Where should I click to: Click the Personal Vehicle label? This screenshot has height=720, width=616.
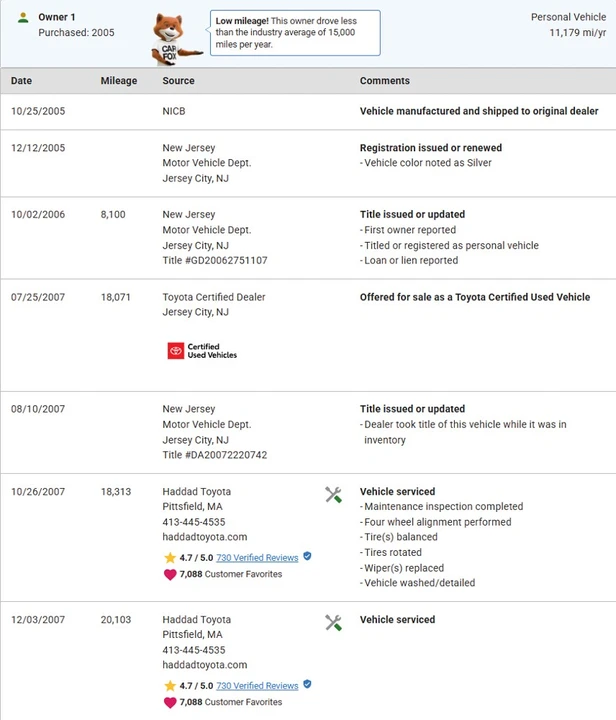click(x=568, y=17)
